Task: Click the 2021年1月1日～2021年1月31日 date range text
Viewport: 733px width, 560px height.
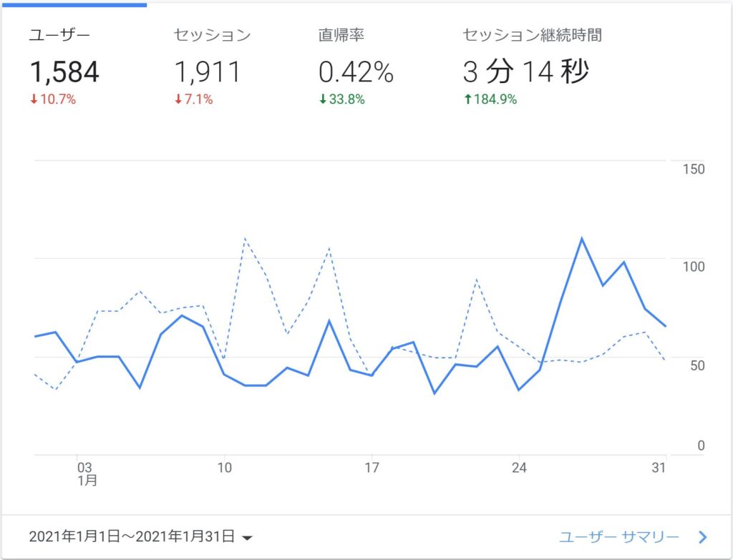Action: click(132, 536)
